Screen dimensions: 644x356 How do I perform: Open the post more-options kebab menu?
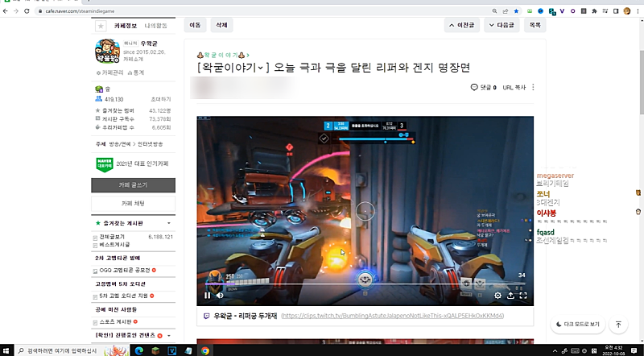(x=533, y=87)
